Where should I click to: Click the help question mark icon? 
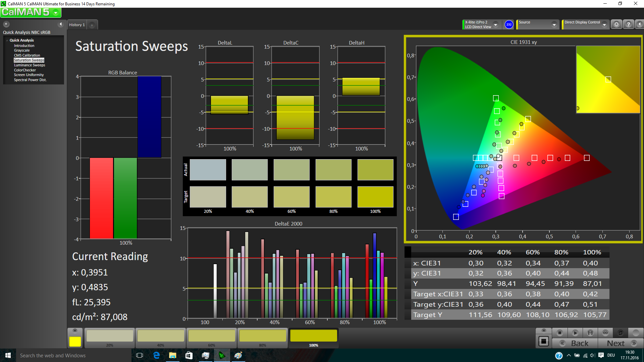[x=629, y=24]
